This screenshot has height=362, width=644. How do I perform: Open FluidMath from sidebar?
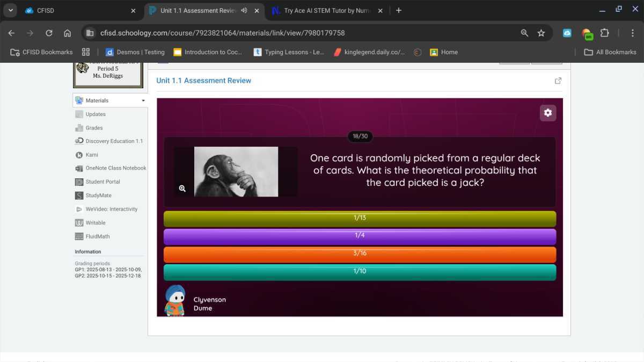tap(97, 236)
